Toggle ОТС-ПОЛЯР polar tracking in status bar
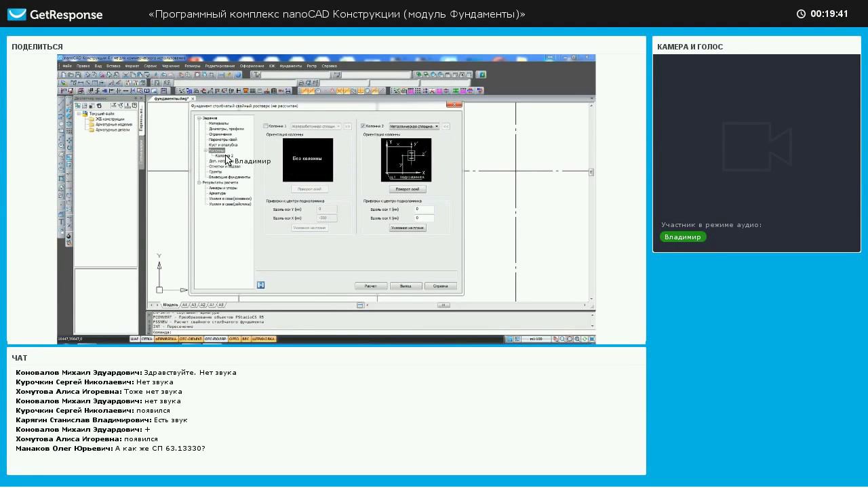Image resolution: width=868 pixels, height=488 pixels. [x=216, y=339]
